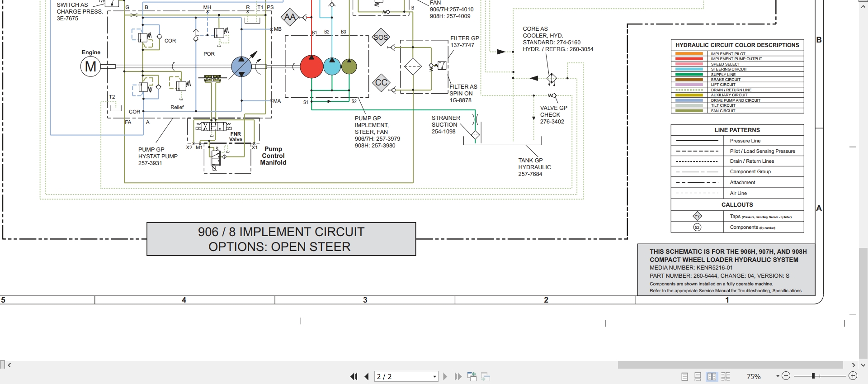Click the PUMP GP HYSTAT PUMP label

(x=158, y=156)
